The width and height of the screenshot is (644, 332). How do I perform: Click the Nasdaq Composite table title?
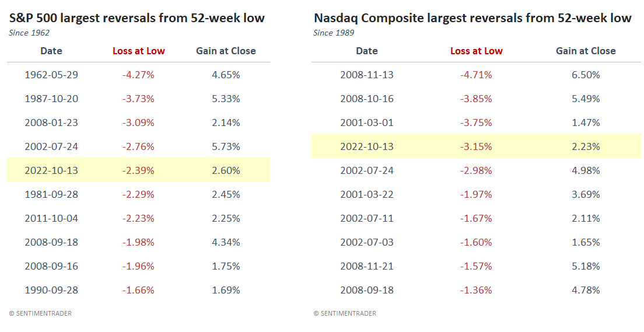[473, 18]
